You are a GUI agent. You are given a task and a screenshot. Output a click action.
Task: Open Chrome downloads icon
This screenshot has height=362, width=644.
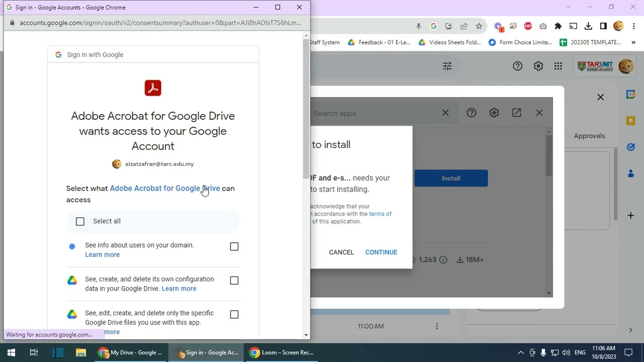point(588,26)
